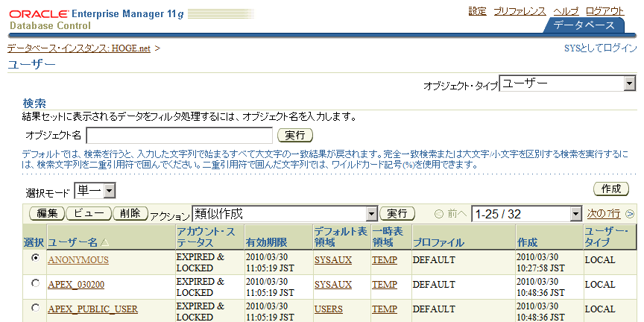Click the データベース・インスタンス: HOGE.net breadcrumb
The width and height of the screenshot is (644, 322).
79,48
